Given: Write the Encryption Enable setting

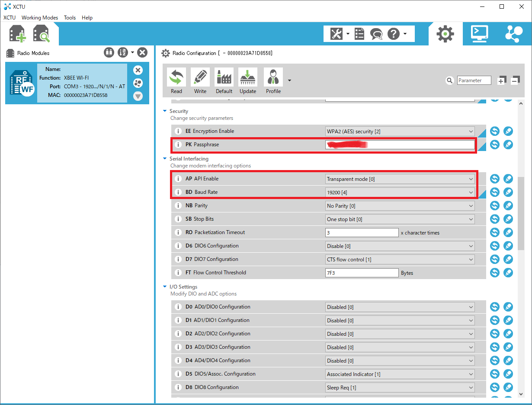Looking at the screenshot, I should [508, 131].
